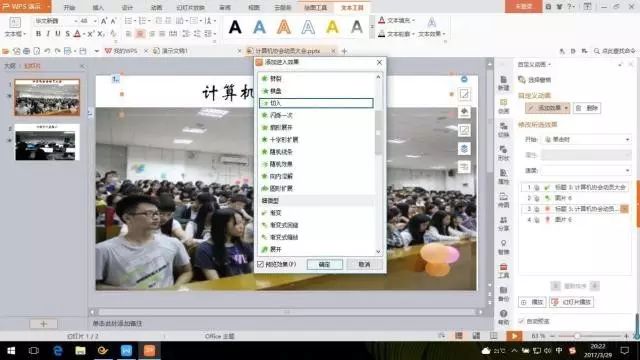Toggle Italic formatting
The image size is (640, 360).
pyautogui.click(x=48, y=34)
